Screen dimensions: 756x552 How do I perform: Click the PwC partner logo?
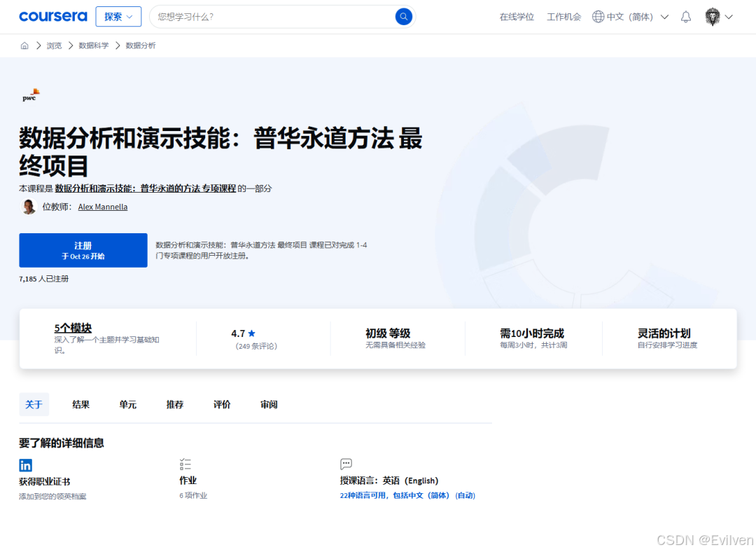click(x=31, y=95)
